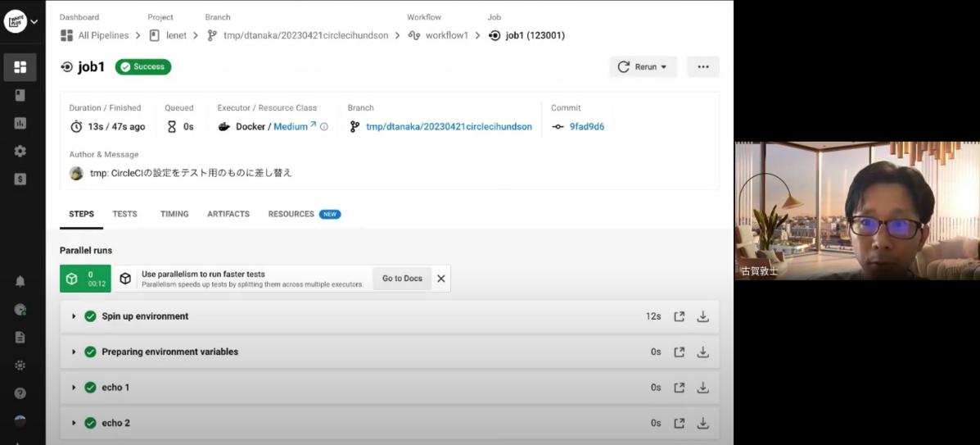The width and height of the screenshot is (980, 445).
Task: Click the resource class info icon
Action: pyautogui.click(x=323, y=126)
